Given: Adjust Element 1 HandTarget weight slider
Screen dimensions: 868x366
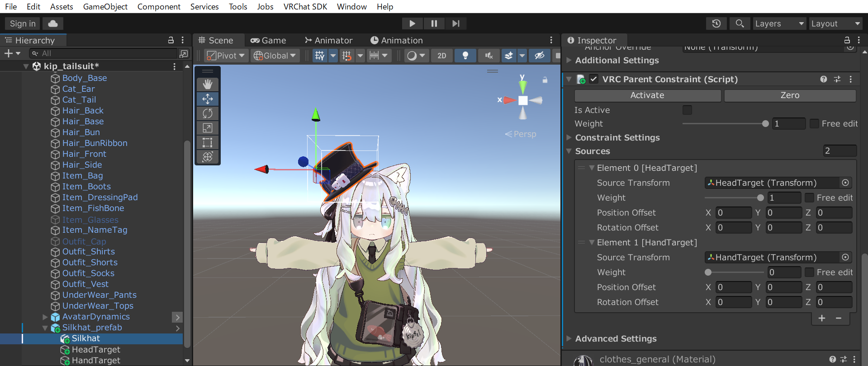Looking at the screenshot, I should pyautogui.click(x=734, y=272).
